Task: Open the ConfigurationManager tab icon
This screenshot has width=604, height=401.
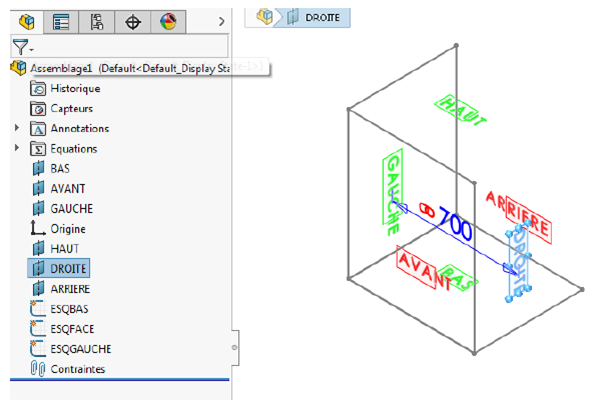Action: click(x=97, y=20)
